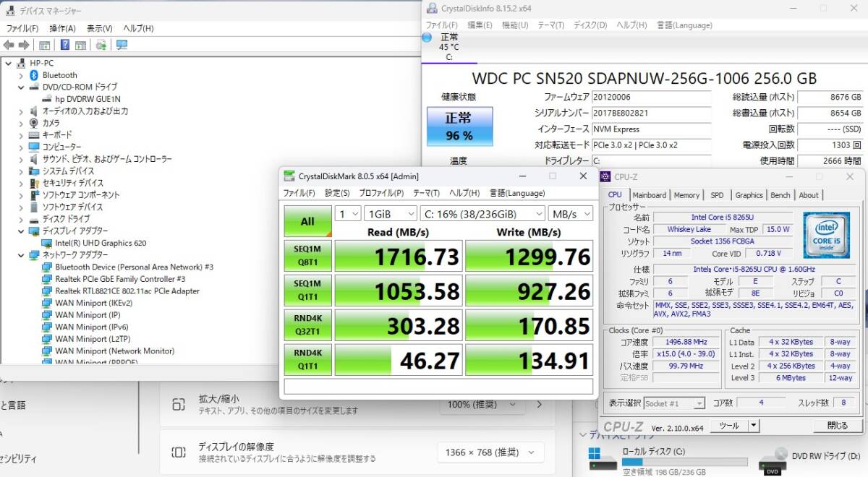
Task: Open 設定(S) menu in CrystalDiskMark
Action: pos(337,193)
